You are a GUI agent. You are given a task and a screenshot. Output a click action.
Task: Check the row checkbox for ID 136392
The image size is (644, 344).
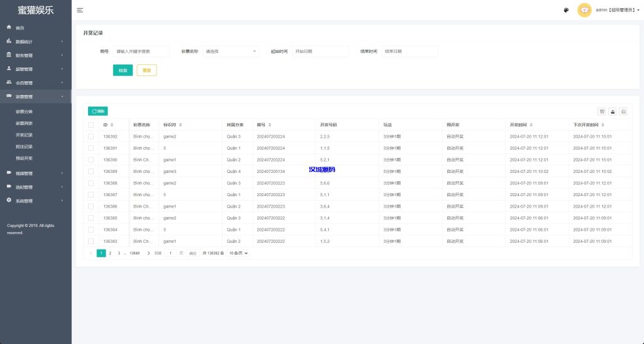tap(91, 136)
